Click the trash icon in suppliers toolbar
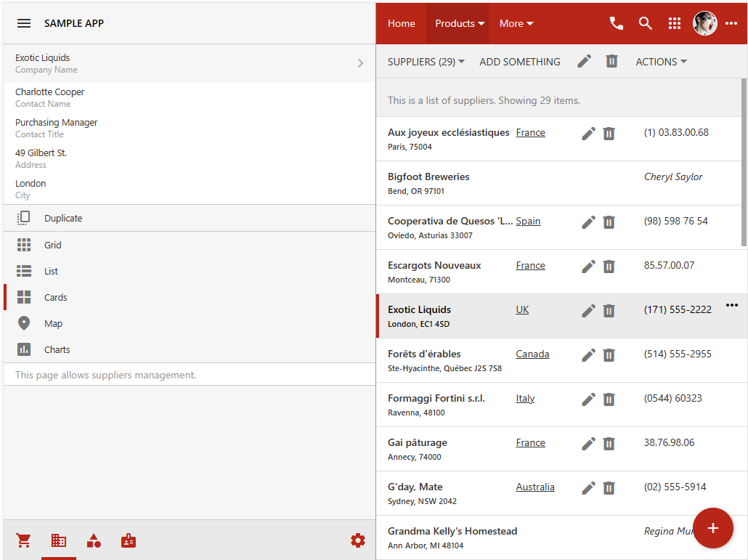Screen dimensions: 748x560 611,62
